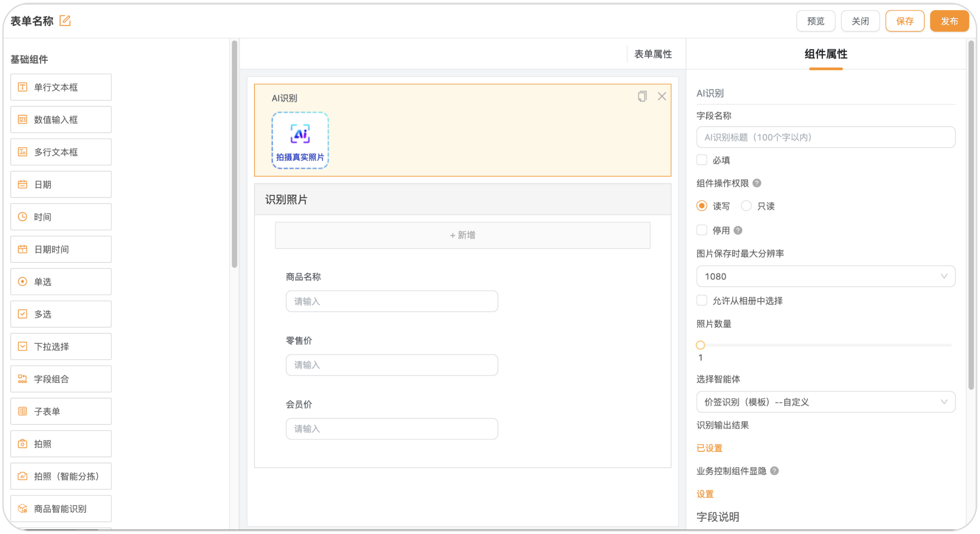
Task: Add the 商品智能识别 component
Action: coord(61,509)
